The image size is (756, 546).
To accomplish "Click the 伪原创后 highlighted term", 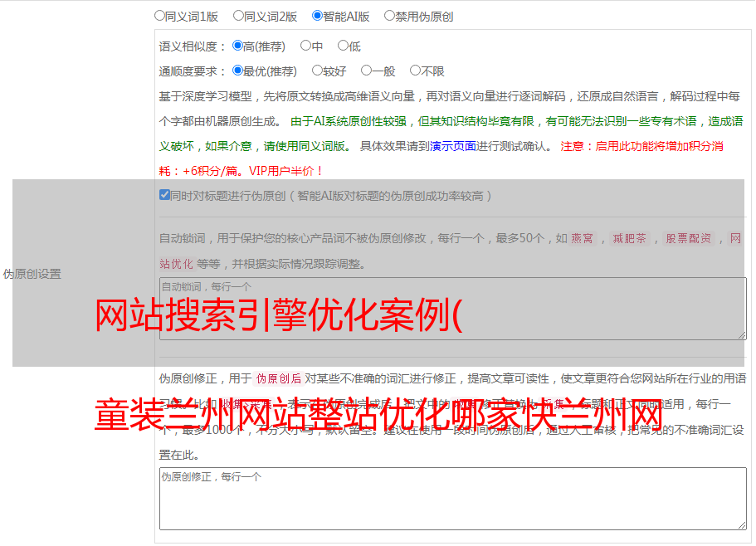I will (279, 378).
